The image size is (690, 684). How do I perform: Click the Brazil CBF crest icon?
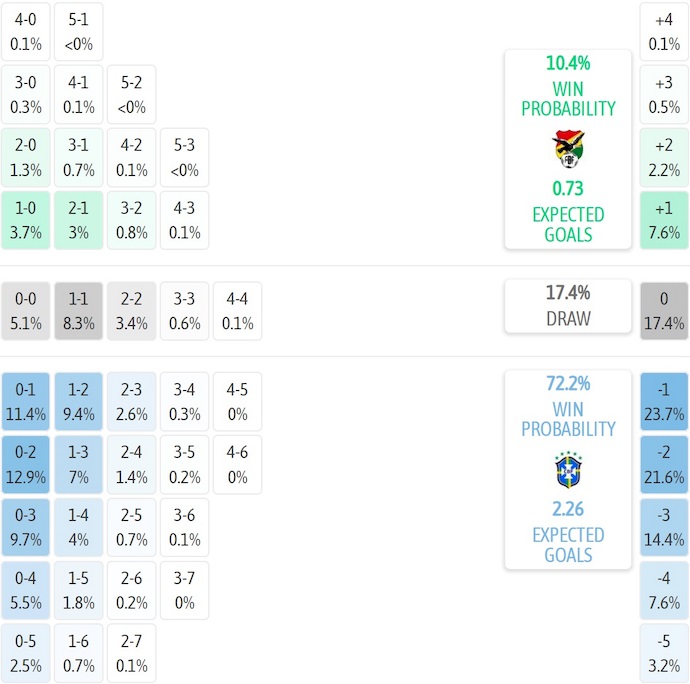coord(568,469)
